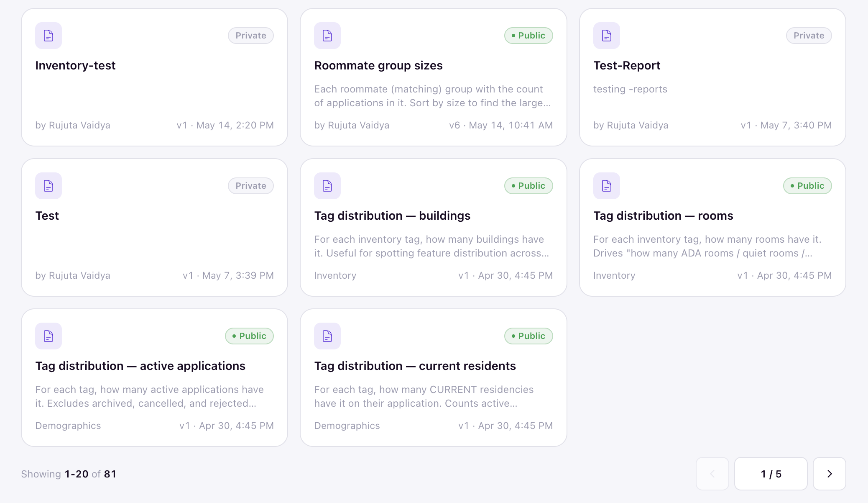Open the Tag distribution — buildings report
Viewport: 868px width, 503px height.
tap(392, 216)
